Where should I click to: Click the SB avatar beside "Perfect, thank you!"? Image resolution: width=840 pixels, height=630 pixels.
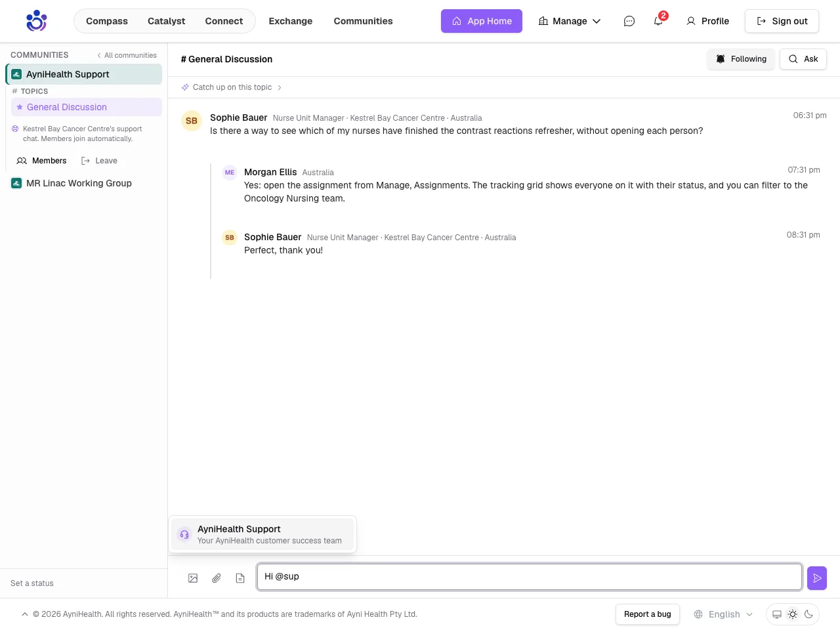pyautogui.click(x=230, y=238)
